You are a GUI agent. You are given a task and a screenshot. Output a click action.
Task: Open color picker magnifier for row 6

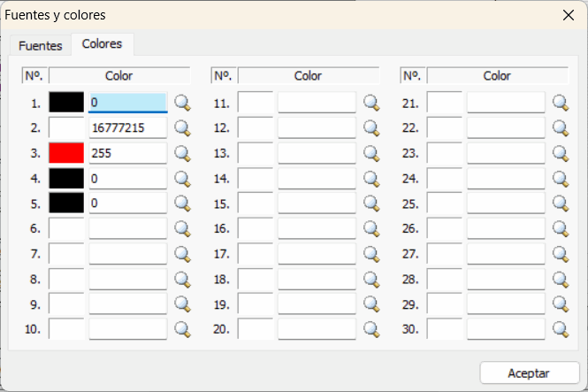(183, 228)
